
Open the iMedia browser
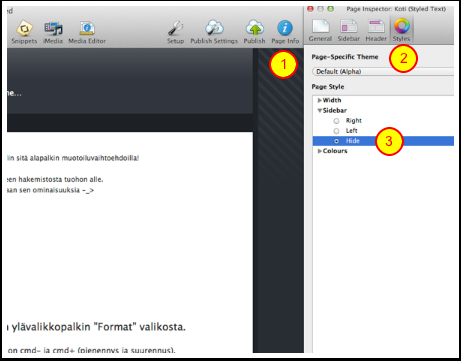point(53,32)
